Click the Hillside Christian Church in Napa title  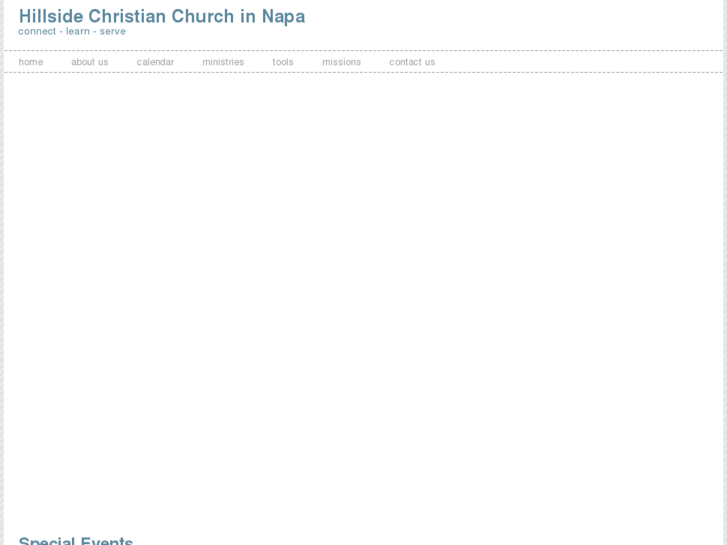pyautogui.click(x=162, y=16)
